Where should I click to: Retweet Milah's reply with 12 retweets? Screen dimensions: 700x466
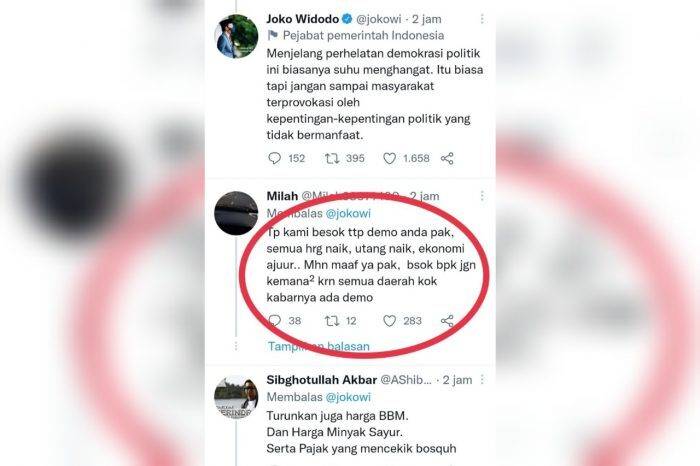332,321
